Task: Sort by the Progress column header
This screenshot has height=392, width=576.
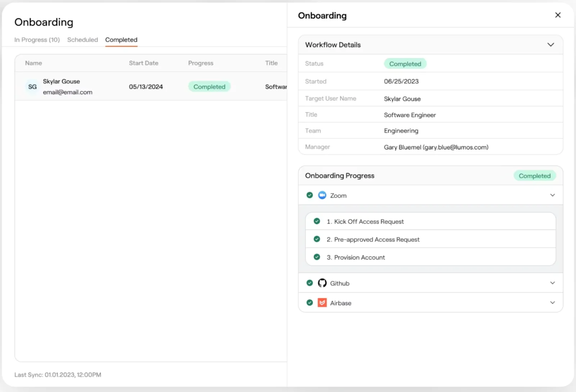Action: coord(201,63)
